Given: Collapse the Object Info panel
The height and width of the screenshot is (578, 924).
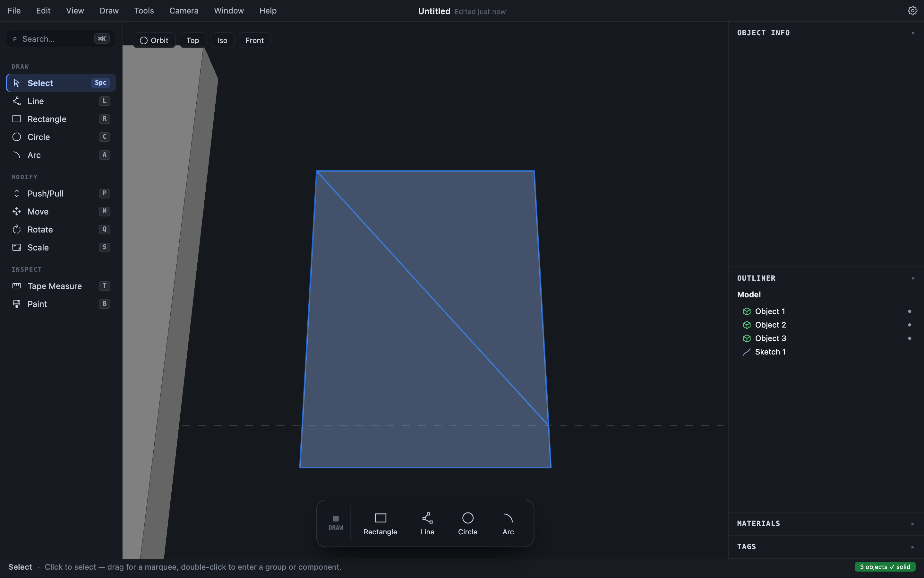Looking at the screenshot, I should [x=912, y=33].
